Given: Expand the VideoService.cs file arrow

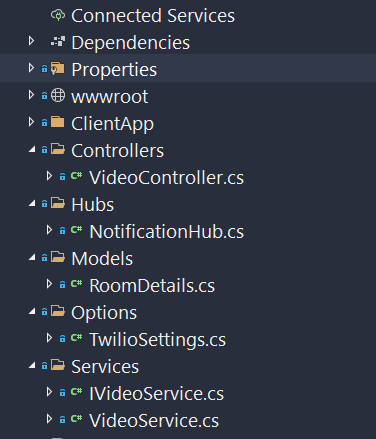Looking at the screenshot, I should click(49, 419).
